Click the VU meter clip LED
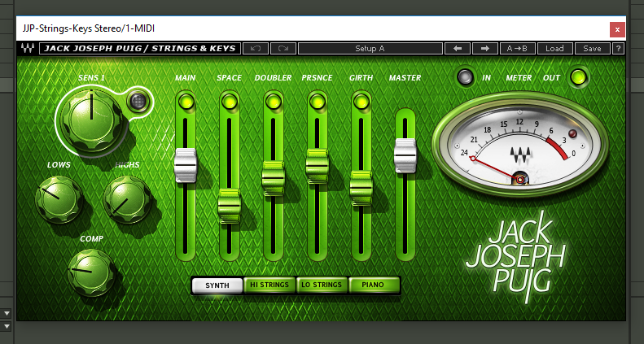This screenshot has height=344, width=644. pos(572,133)
